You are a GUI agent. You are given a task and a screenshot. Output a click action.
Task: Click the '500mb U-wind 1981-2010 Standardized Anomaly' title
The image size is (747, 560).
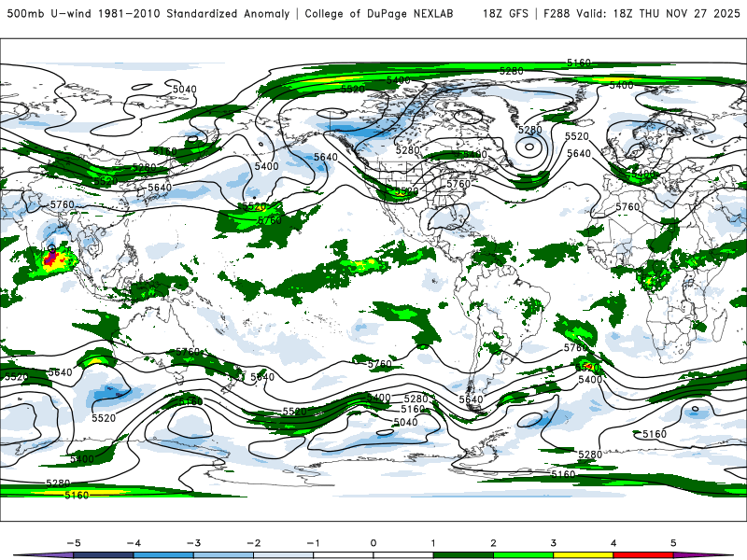148,14
